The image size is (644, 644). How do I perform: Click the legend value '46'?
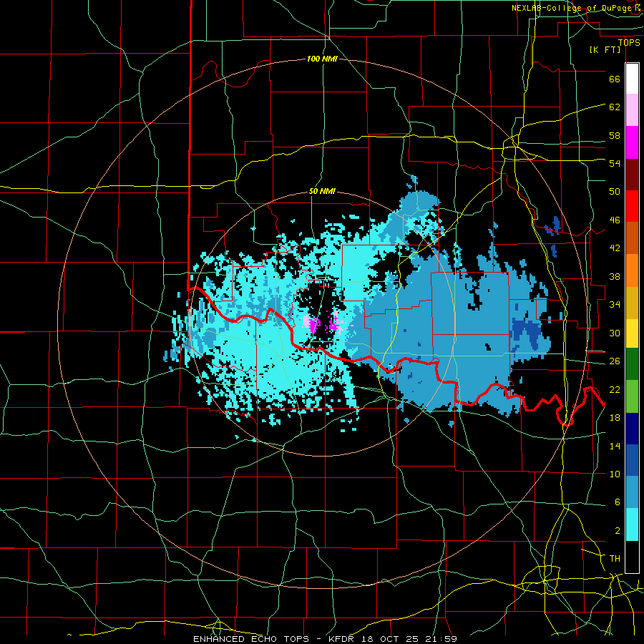(615, 220)
